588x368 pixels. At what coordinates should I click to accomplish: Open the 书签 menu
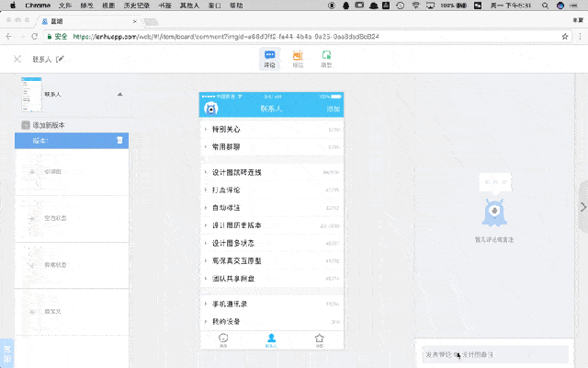pyautogui.click(x=164, y=6)
